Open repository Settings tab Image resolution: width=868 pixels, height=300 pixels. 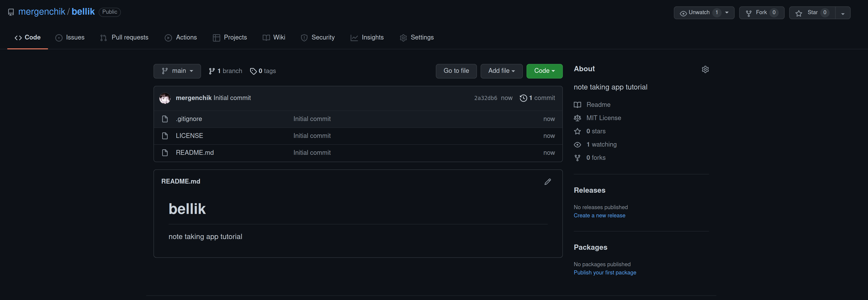click(x=417, y=37)
